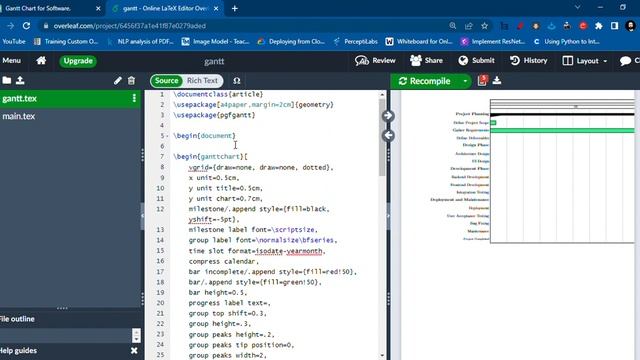640x360 pixels.
Task: Click the sync to code left-arrow icon
Action: (x=388, y=135)
